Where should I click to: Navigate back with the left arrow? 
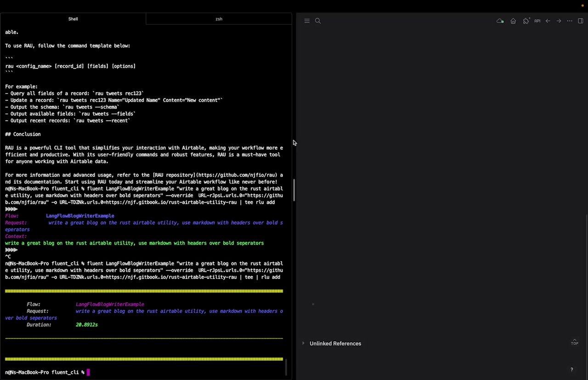click(548, 21)
